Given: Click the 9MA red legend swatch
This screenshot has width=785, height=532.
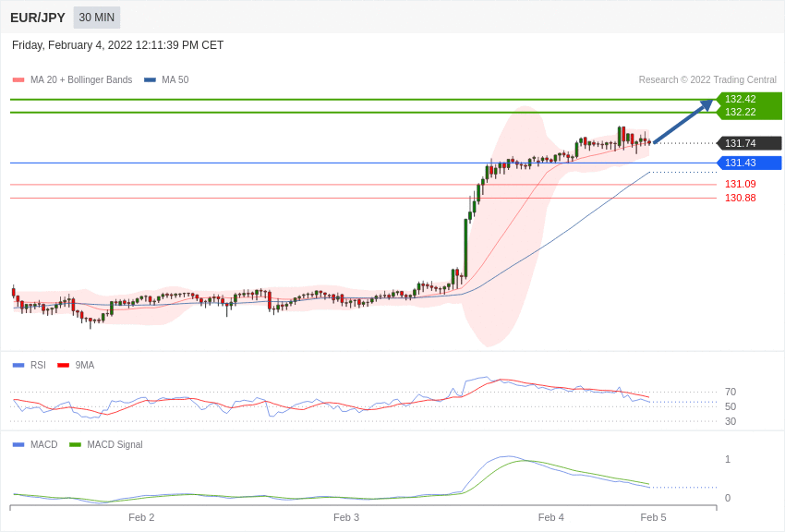Looking at the screenshot, I should [64, 366].
